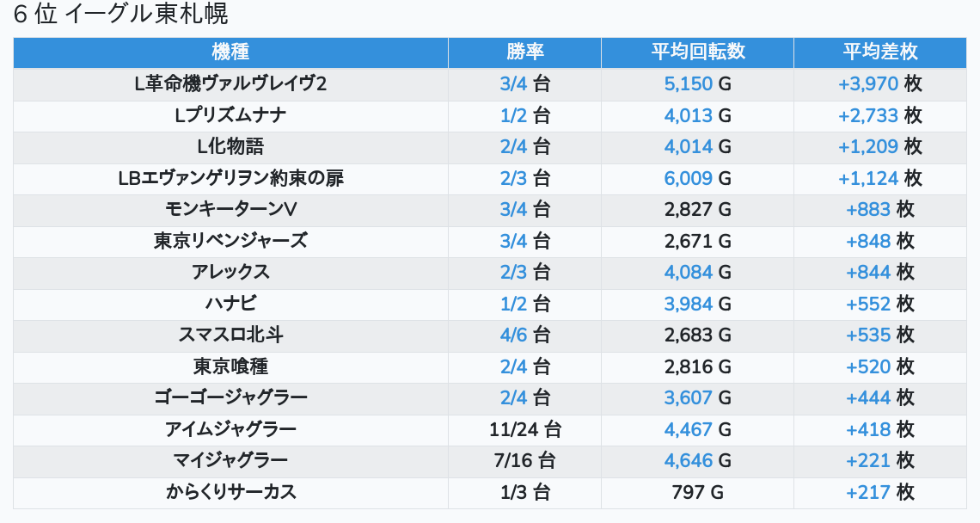980x523 pixels.
Task: Select the L化物語 machine entry
Action: pos(230,146)
